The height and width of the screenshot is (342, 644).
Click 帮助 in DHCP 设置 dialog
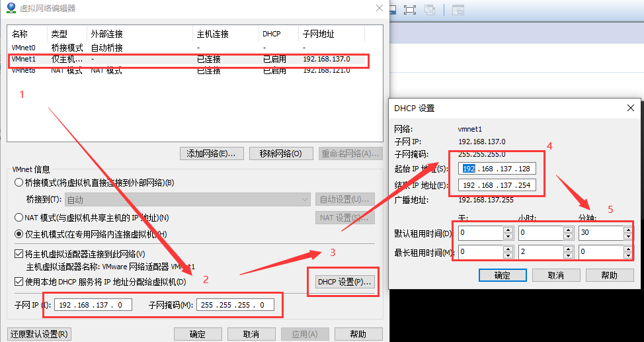tap(610, 275)
